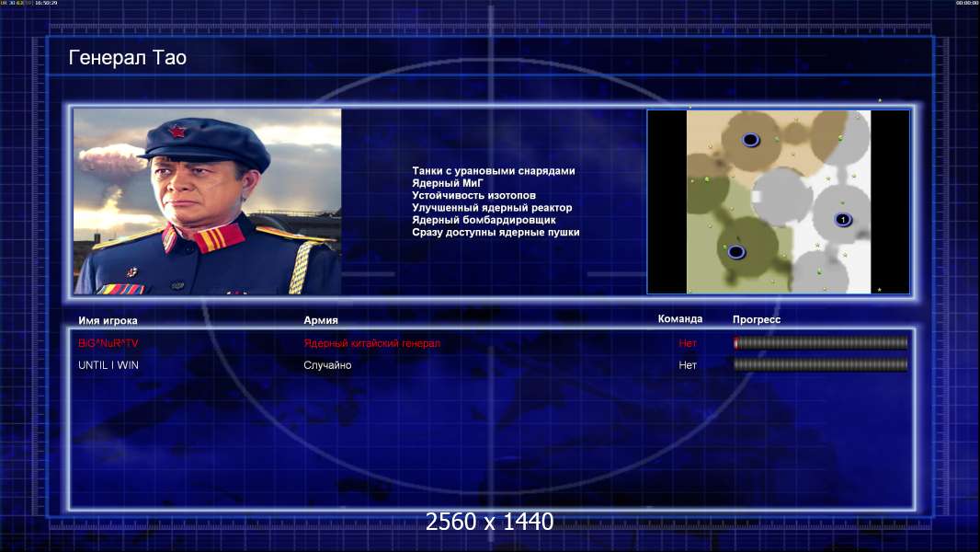This screenshot has height=552, width=980.
Task: Click 'Танки с урановыми снарядами' line
Action: 493,171
